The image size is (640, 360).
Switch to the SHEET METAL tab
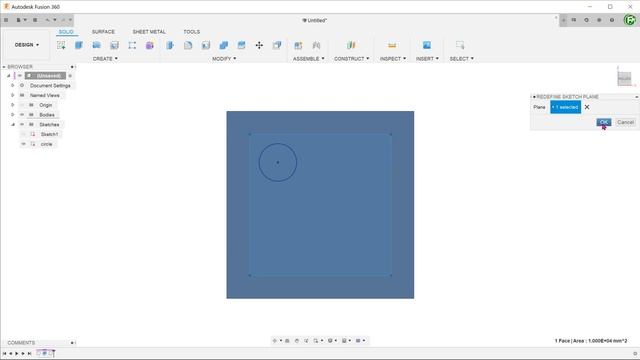click(149, 32)
